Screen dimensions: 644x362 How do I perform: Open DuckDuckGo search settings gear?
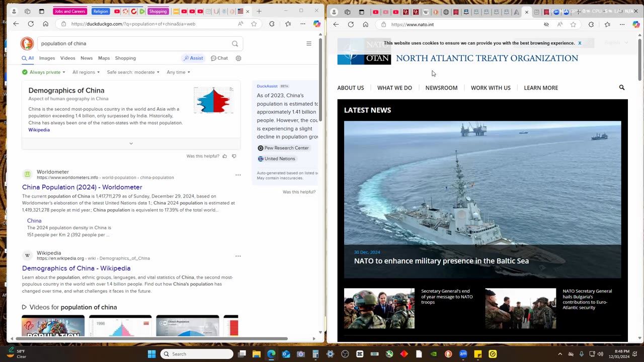tap(238, 58)
